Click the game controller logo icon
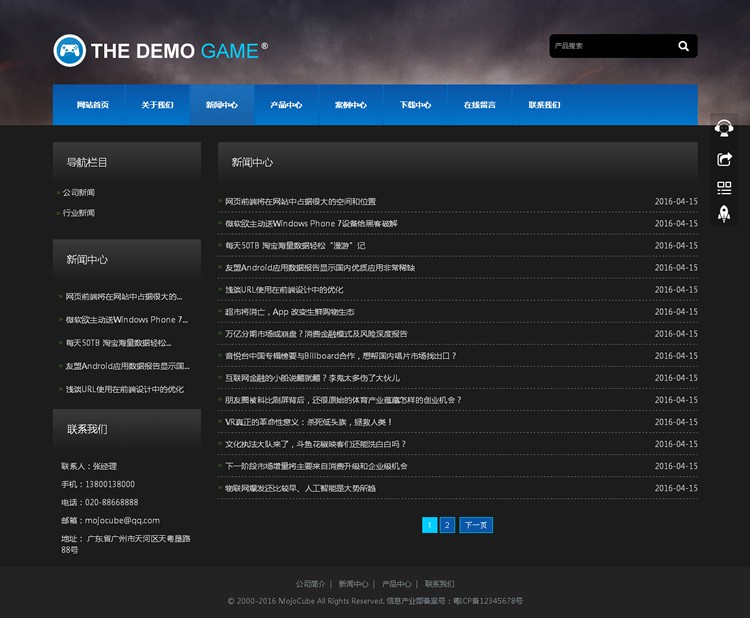 click(x=70, y=50)
